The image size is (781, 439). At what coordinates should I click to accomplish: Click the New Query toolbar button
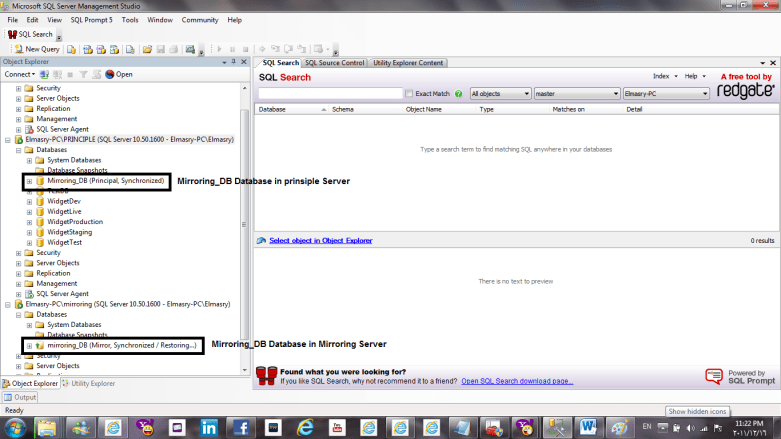pos(36,48)
